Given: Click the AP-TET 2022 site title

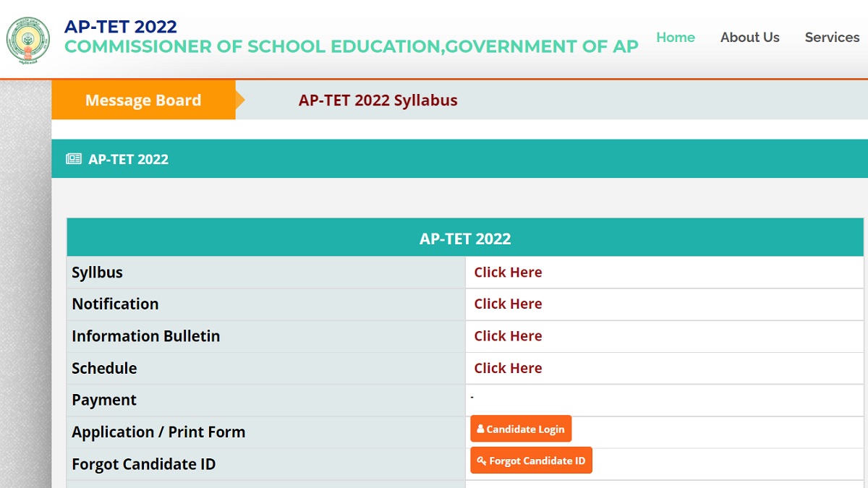Looking at the screenshot, I should [x=121, y=27].
